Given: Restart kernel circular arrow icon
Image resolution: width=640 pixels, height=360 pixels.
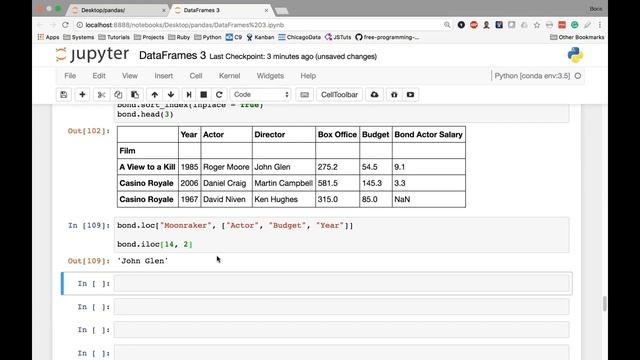Looking at the screenshot, I should coord(219,95).
